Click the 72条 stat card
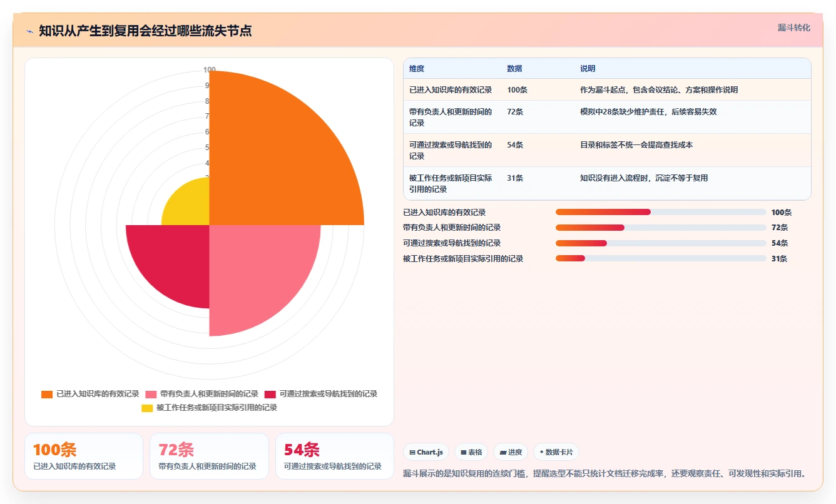 pyautogui.click(x=209, y=456)
